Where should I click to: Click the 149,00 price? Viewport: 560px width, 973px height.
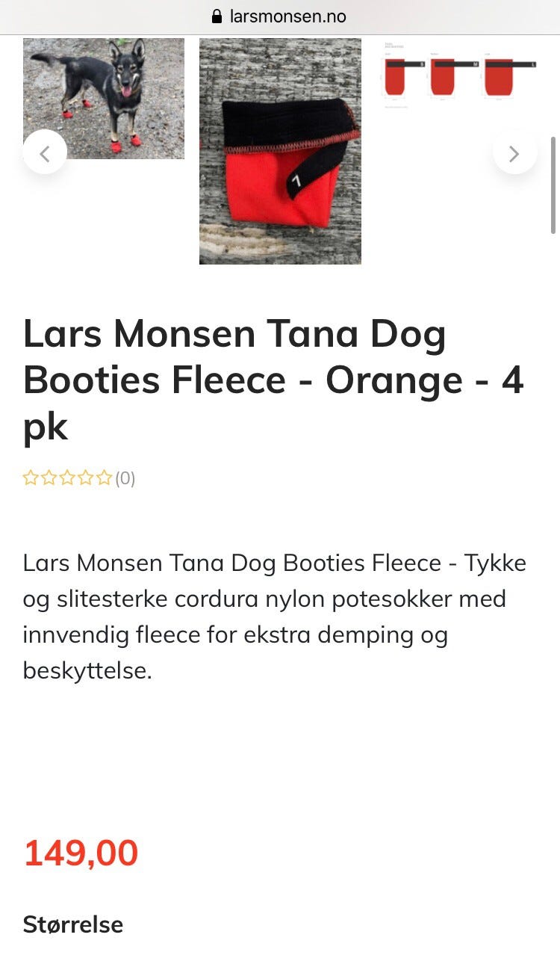(x=81, y=853)
